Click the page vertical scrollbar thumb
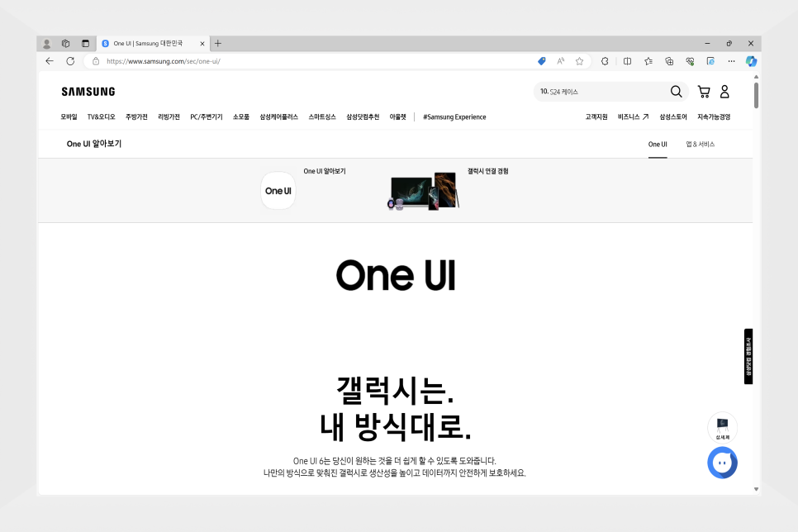 tap(756, 95)
